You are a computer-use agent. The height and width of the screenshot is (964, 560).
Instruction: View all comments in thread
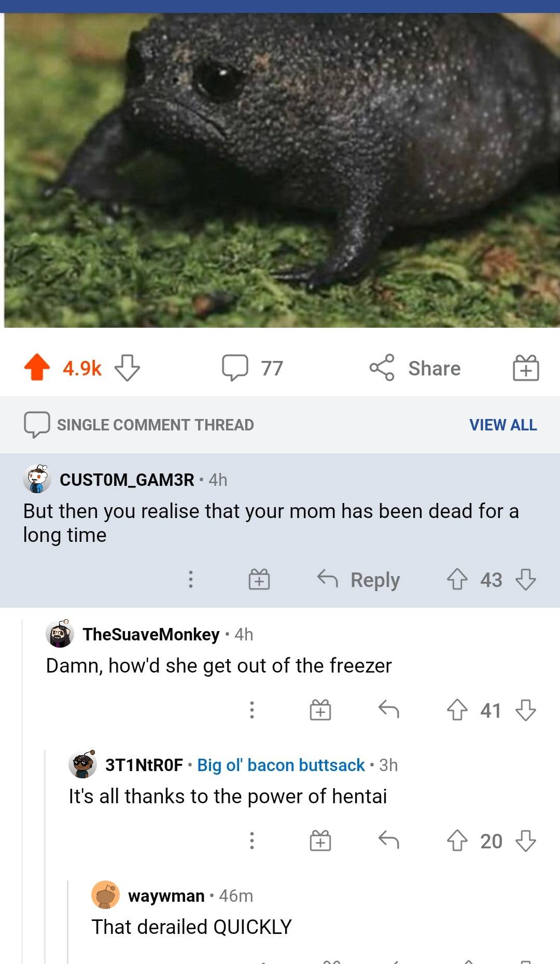tap(502, 425)
